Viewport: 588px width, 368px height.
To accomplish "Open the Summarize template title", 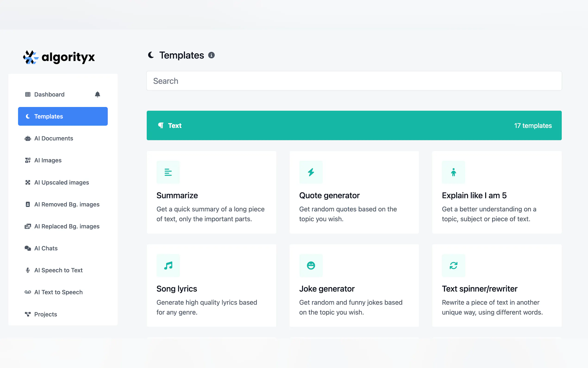I will [177, 195].
